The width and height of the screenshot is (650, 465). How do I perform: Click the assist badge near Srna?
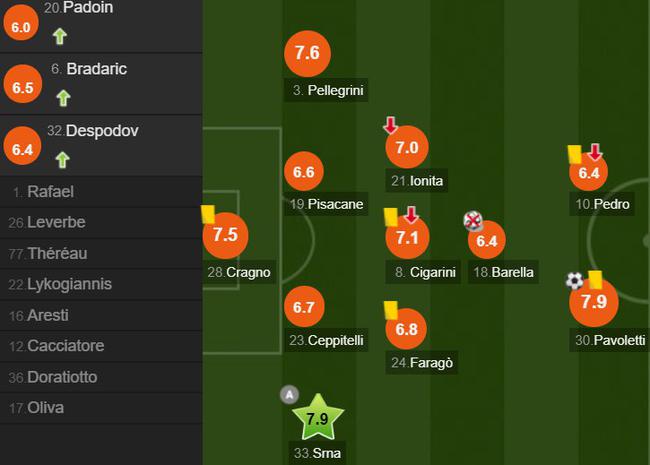coord(290,394)
